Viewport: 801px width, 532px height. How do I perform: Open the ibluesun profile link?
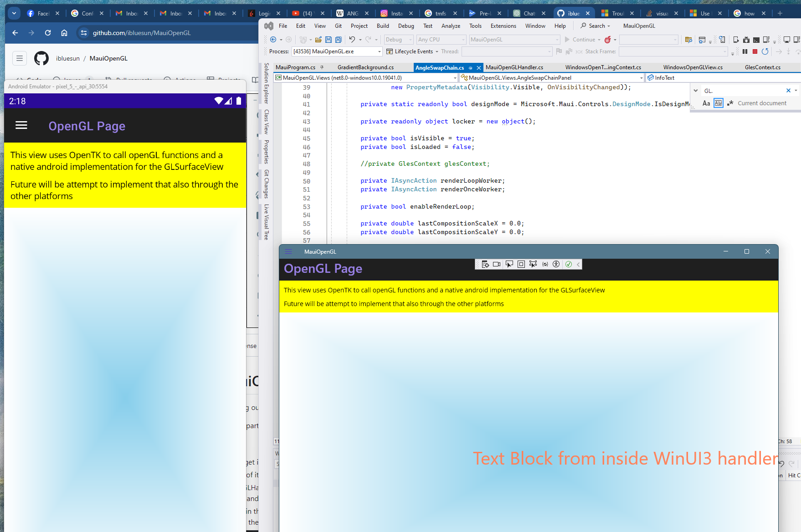[68, 58]
